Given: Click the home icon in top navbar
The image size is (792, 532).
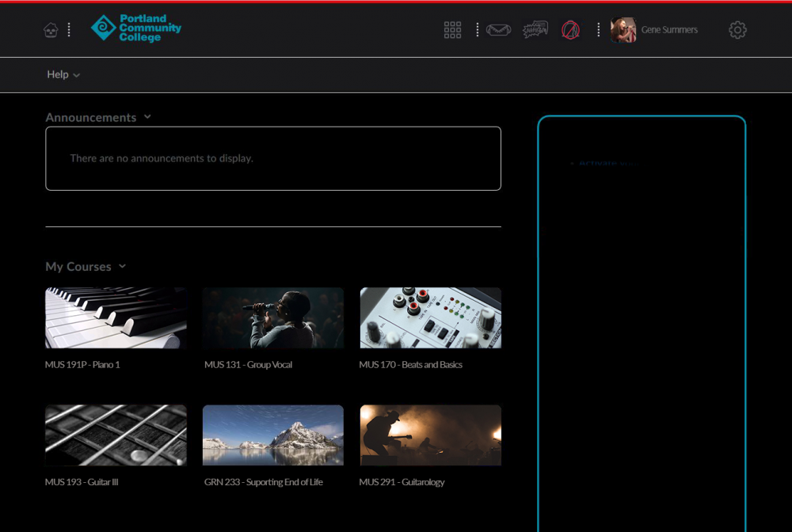Looking at the screenshot, I should [x=50, y=29].
